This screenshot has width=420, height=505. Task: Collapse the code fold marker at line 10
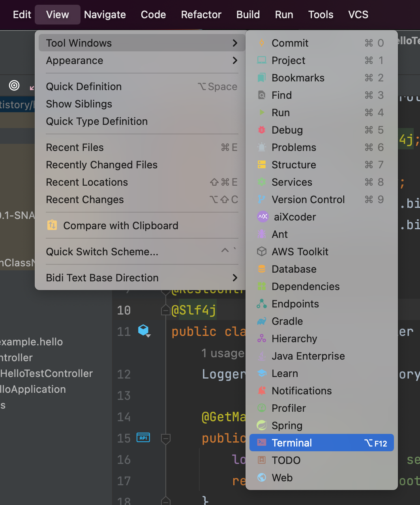pos(166,311)
